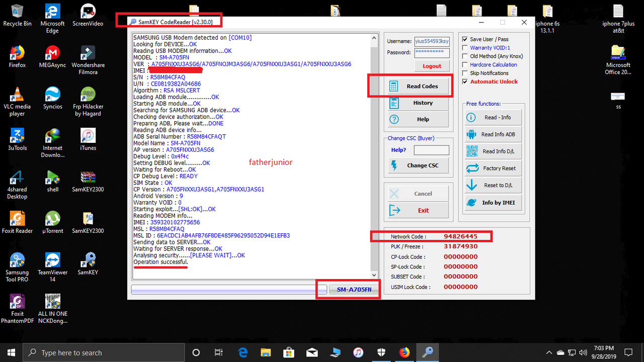Viewport: 644px width, 362px height.
Task: Open the iTunes desktop icon
Action: (x=88, y=140)
